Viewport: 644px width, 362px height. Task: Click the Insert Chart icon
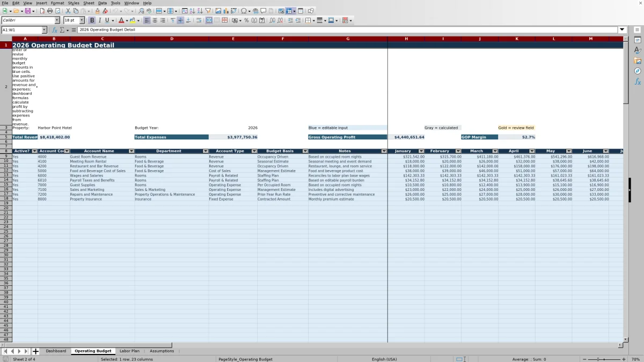(x=226, y=11)
